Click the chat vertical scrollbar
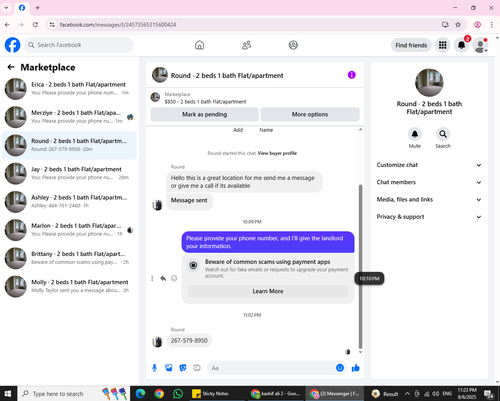Viewport: 500px width, 401px height. 360,267
